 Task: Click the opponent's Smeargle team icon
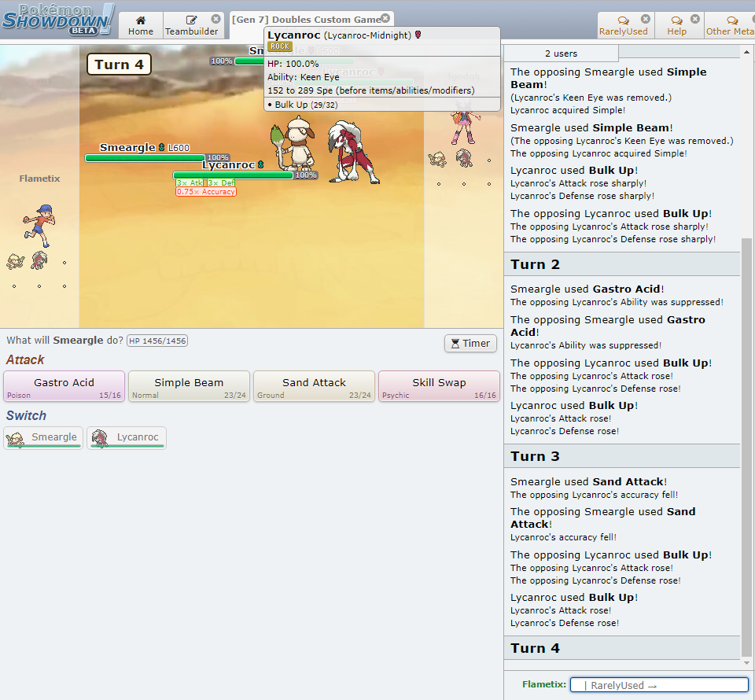437,159
